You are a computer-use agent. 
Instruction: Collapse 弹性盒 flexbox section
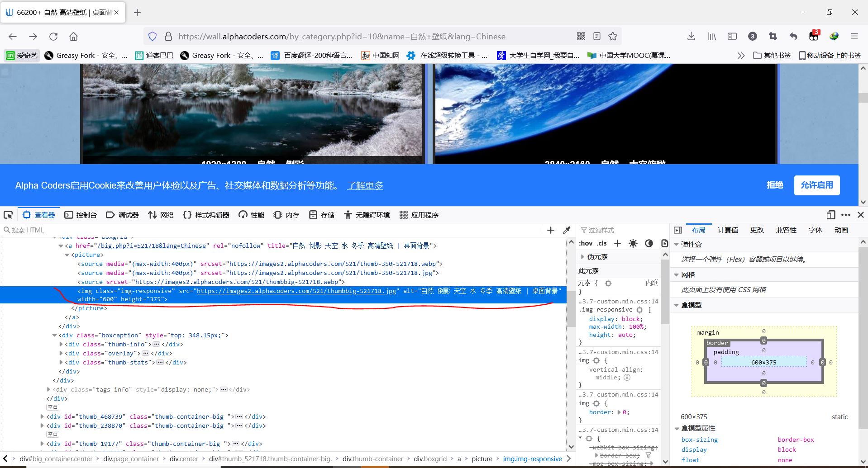click(677, 245)
